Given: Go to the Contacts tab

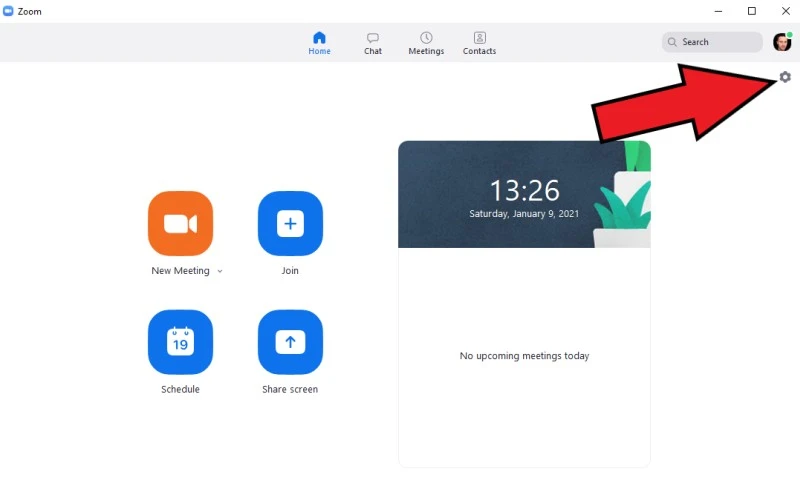Looking at the screenshot, I should (x=479, y=43).
